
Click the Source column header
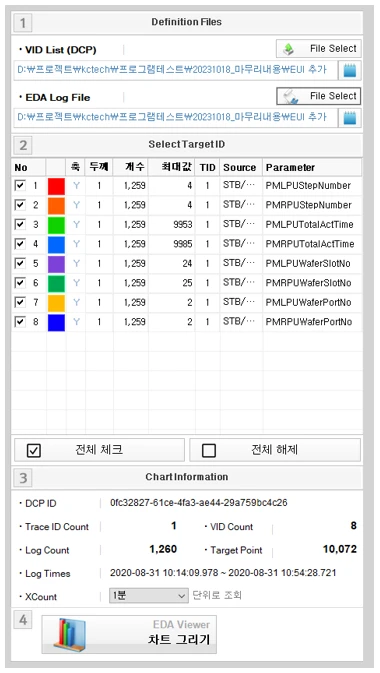coord(241,167)
